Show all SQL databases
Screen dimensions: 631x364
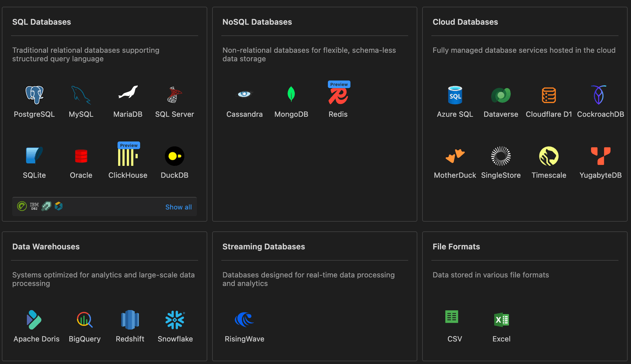coord(178,207)
